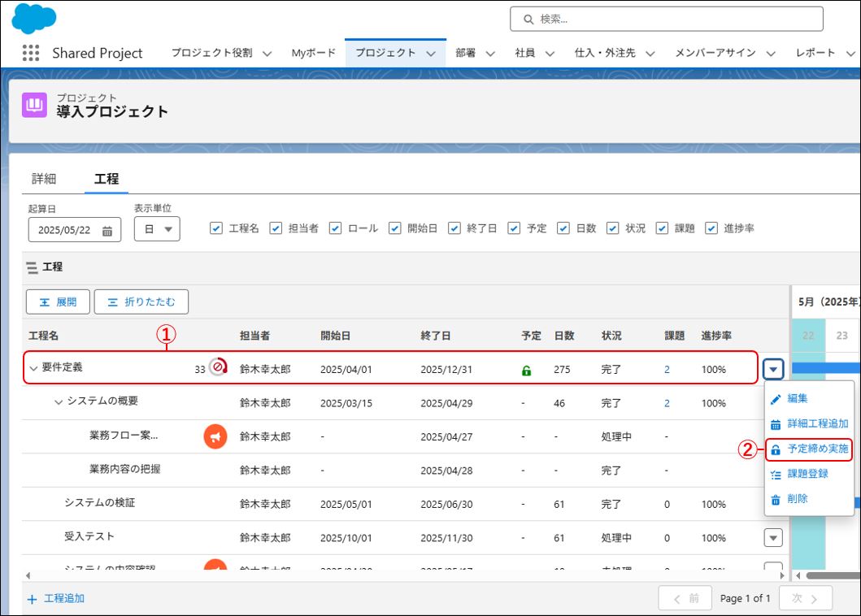Image resolution: width=861 pixels, height=616 pixels.
Task: Disable the 終了日 column checkbox
Action: click(454, 228)
